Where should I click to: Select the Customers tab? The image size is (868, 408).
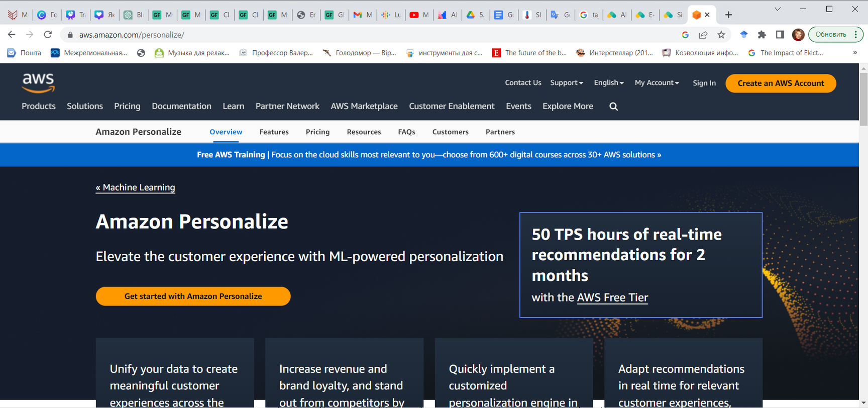[x=451, y=132]
